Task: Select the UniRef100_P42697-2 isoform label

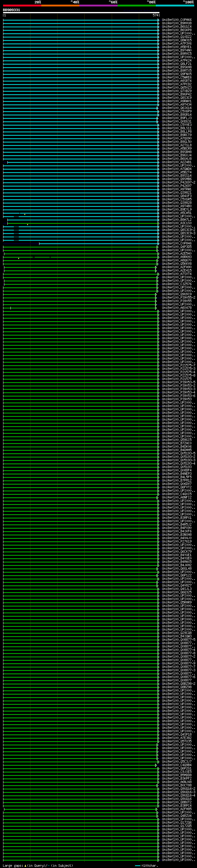Action: [179, 183]
